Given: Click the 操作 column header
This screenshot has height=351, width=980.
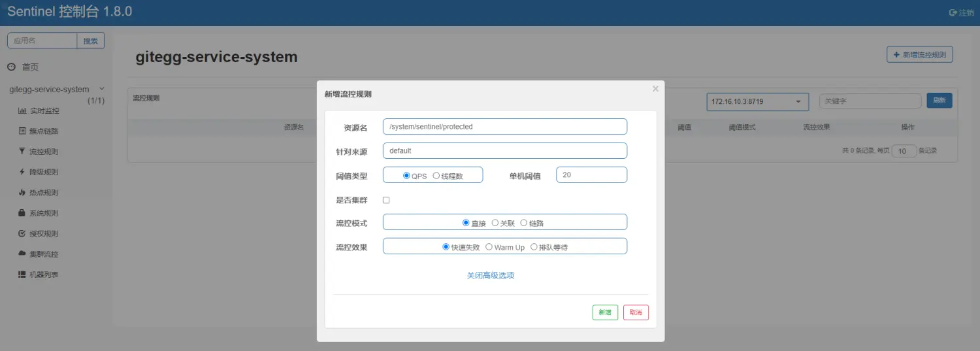Looking at the screenshot, I should tap(907, 127).
